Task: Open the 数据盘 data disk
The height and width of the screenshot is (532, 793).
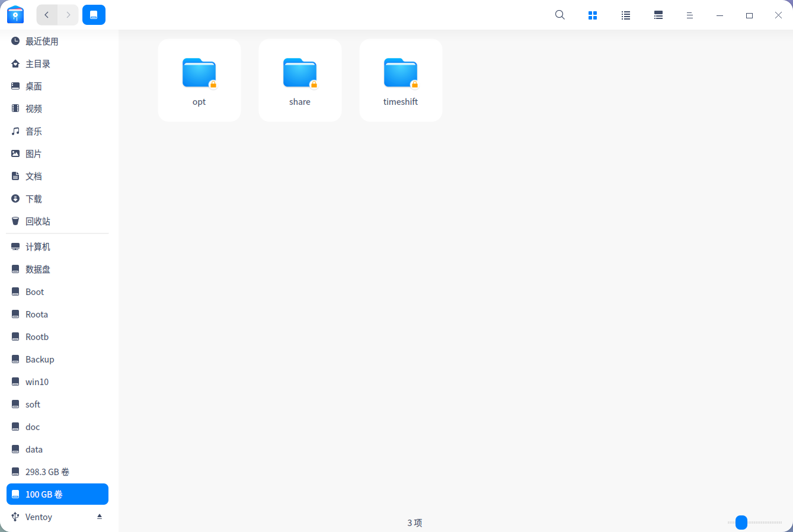Action: coord(57,270)
